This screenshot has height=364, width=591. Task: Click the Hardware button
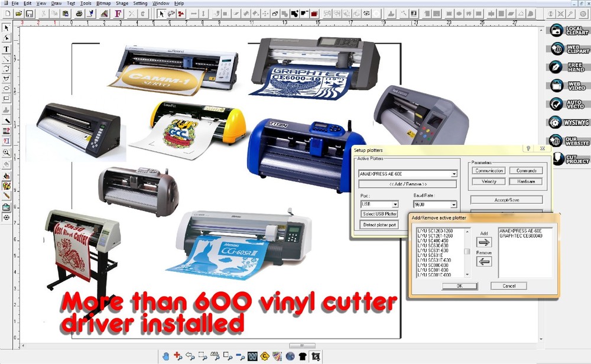click(526, 181)
